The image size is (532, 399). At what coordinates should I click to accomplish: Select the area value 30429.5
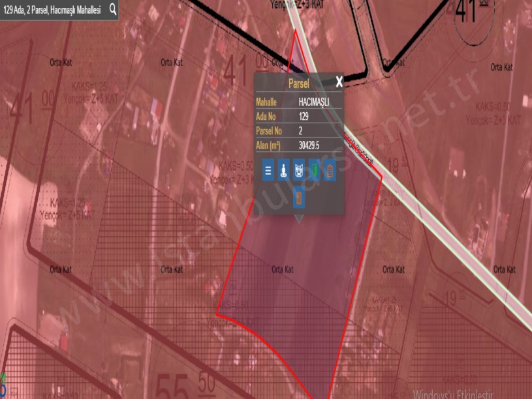point(309,145)
